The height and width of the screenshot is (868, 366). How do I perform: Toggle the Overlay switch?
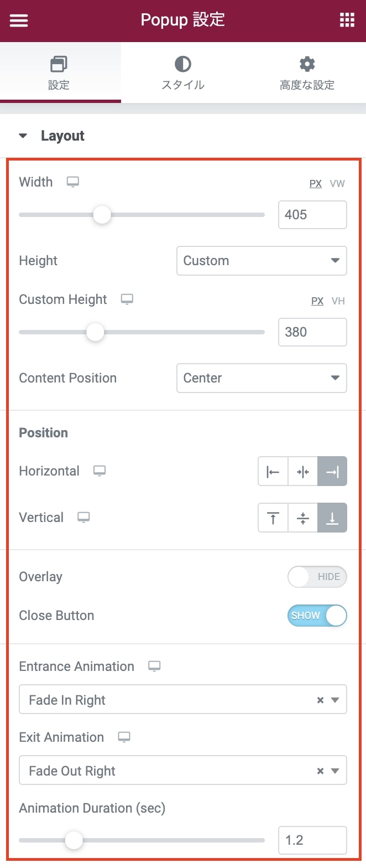tap(317, 577)
